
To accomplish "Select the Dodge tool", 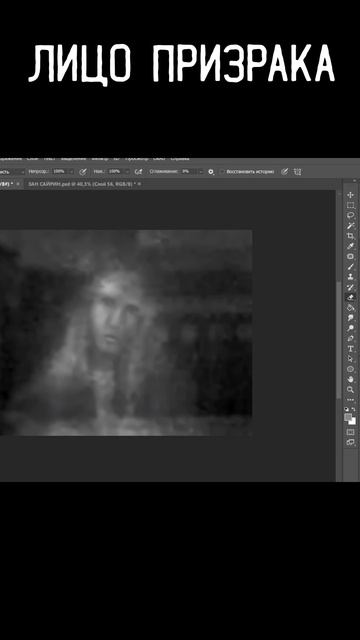I will pos(350,328).
